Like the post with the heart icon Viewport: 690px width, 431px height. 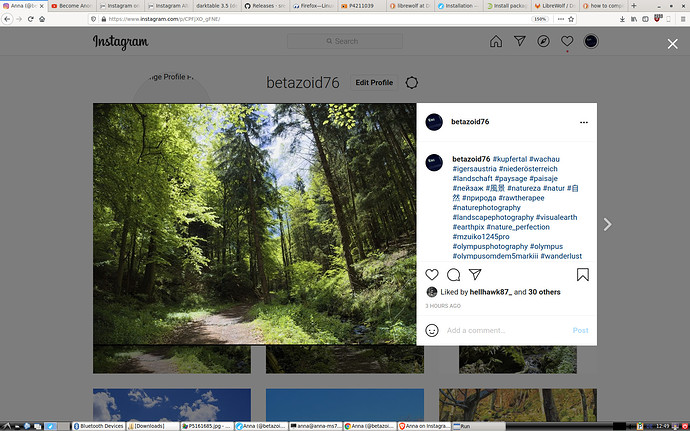pyautogui.click(x=432, y=275)
